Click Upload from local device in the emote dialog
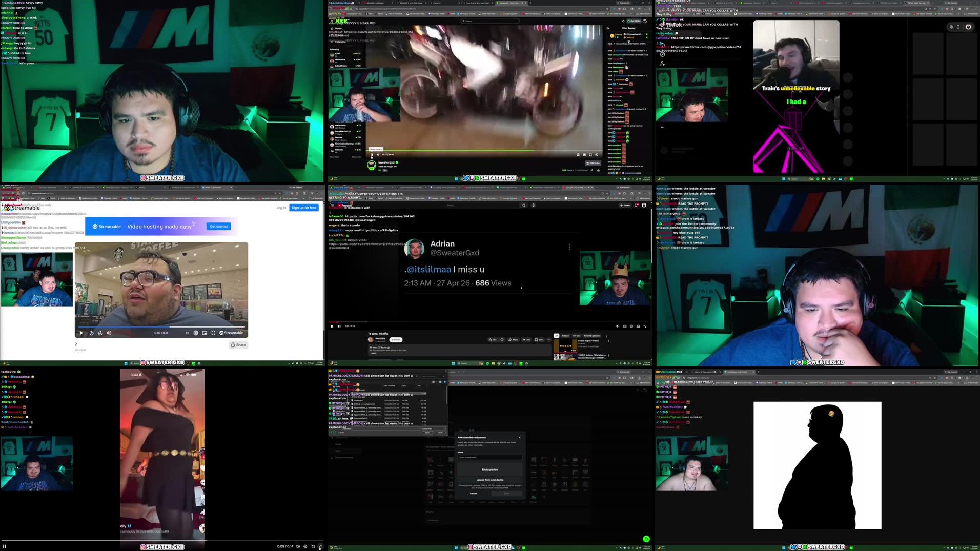The width and height of the screenshot is (980, 551). pyautogui.click(x=490, y=480)
